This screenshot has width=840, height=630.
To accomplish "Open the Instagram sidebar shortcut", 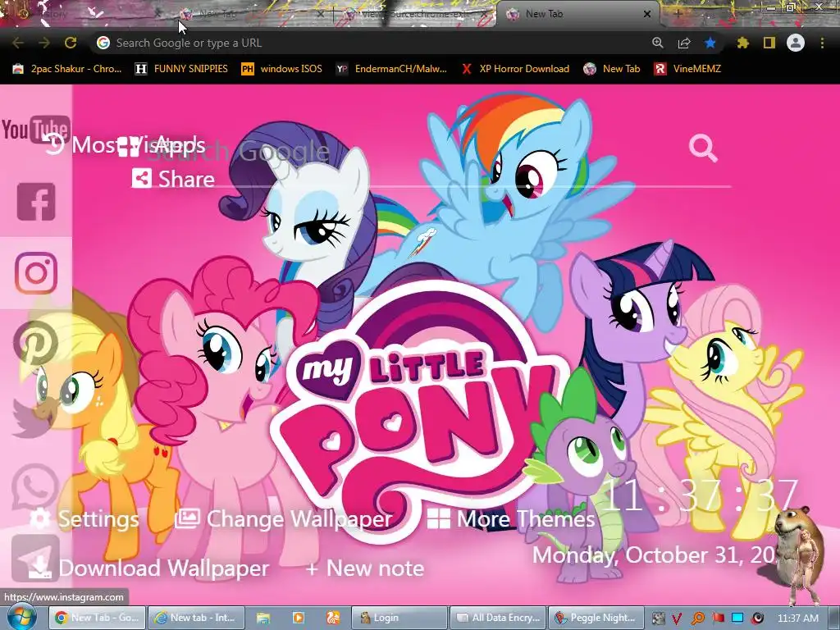I will [36, 272].
